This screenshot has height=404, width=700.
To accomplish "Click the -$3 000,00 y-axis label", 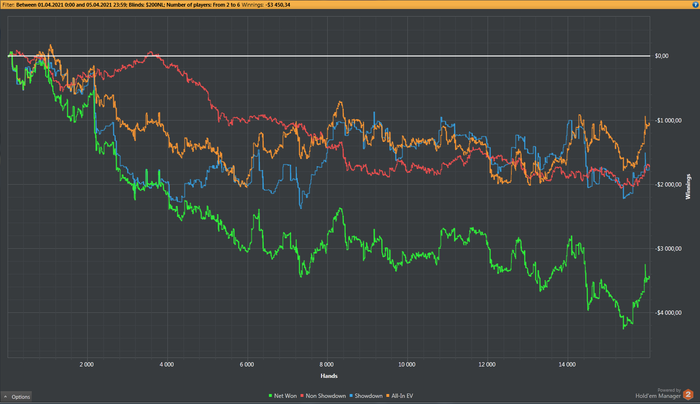I will click(668, 249).
